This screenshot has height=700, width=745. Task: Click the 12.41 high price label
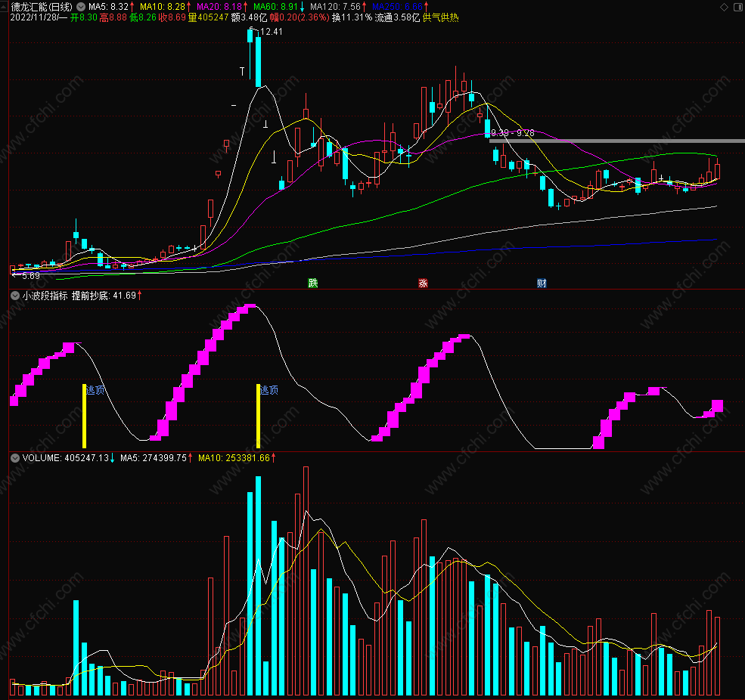tap(272, 32)
